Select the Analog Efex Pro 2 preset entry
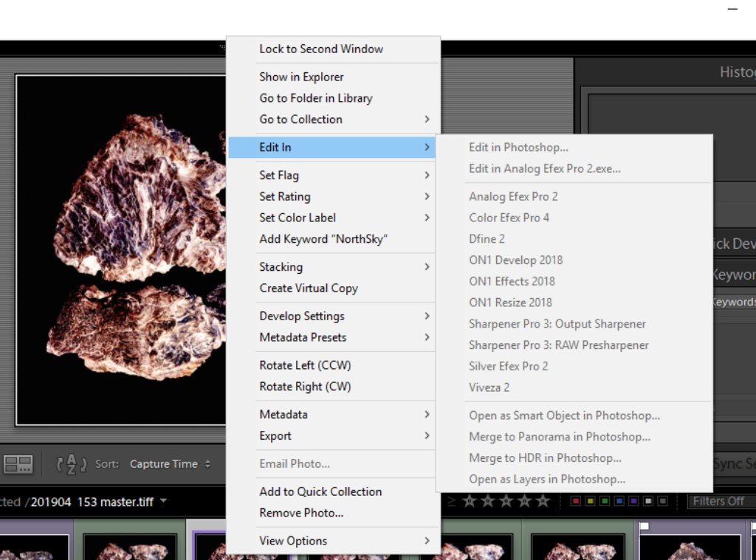The image size is (756, 560). (x=574, y=196)
